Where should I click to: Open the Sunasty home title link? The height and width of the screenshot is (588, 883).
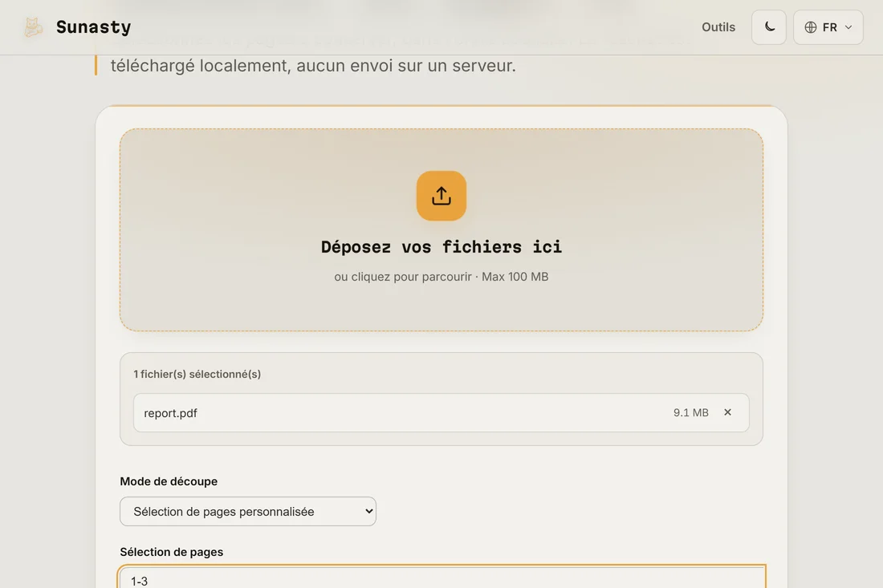tap(93, 27)
